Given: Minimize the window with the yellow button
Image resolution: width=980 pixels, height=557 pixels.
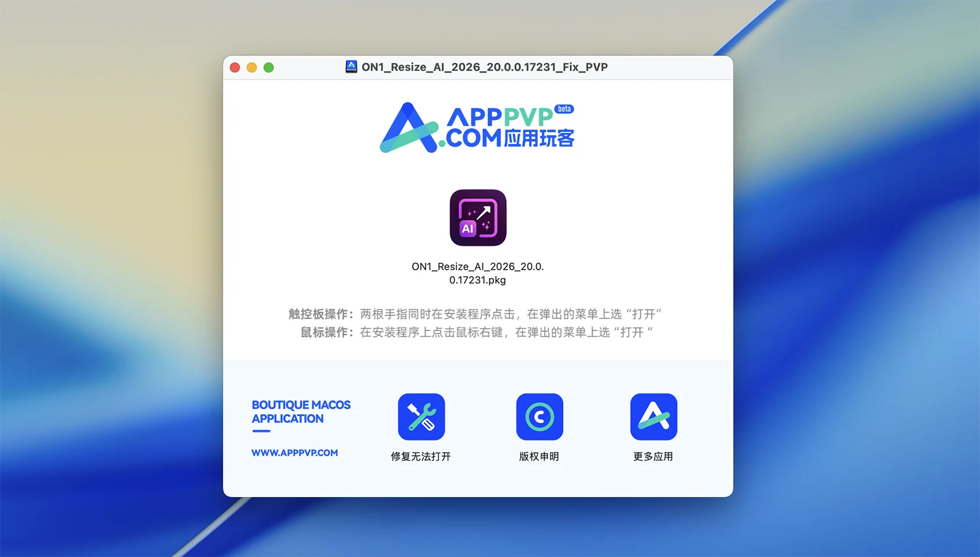Looking at the screenshot, I should point(252,67).
